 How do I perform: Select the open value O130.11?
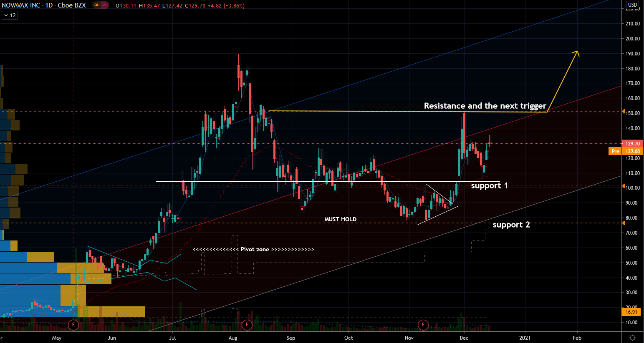pos(126,6)
